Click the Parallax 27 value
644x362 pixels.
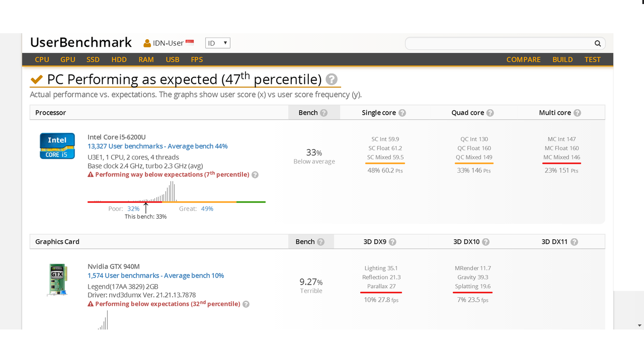click(381, 287)
